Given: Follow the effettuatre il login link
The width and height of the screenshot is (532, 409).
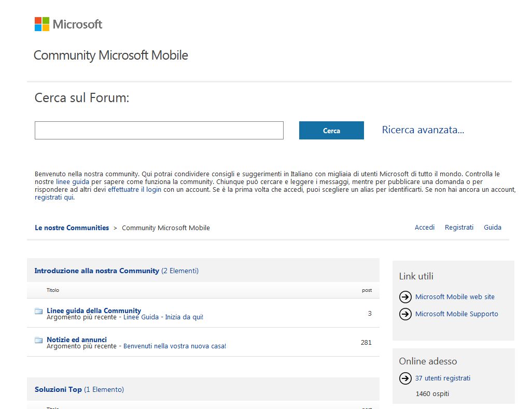Looking at the screenshot, I should tap(134, 190).
